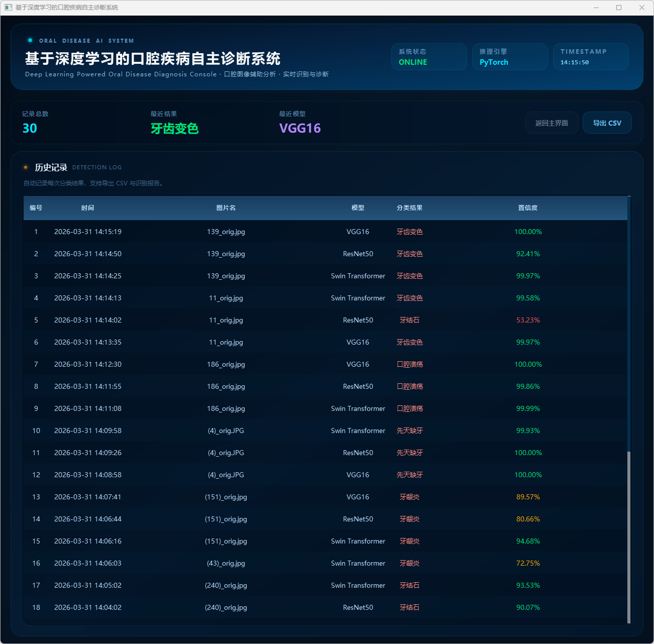
Task: Sort table by 置信度 column header
Action: coord(527,208)
